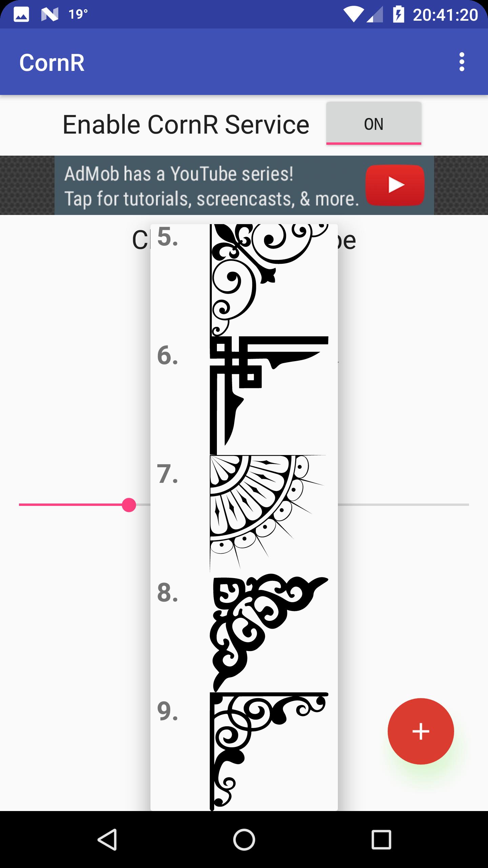Choose the geometric corner design 6
Viewport: 488px width, 868px height.
click(x=244, y=396)
